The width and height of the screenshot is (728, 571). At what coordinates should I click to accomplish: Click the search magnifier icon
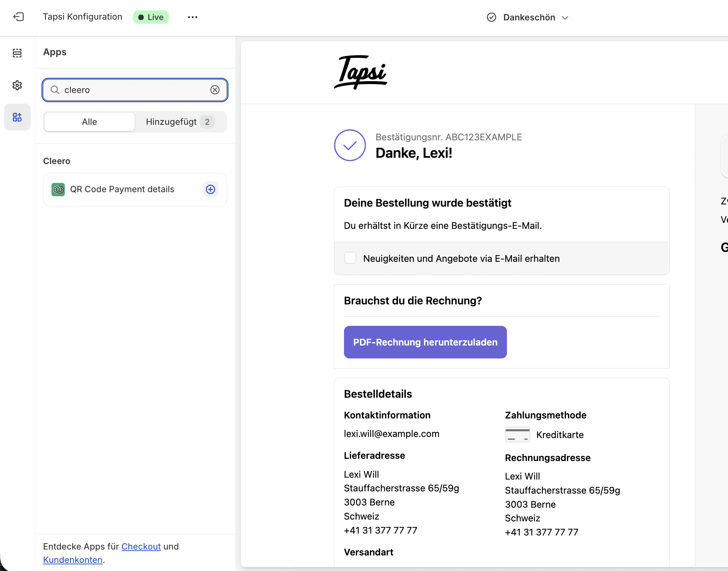tap(55, 90)
